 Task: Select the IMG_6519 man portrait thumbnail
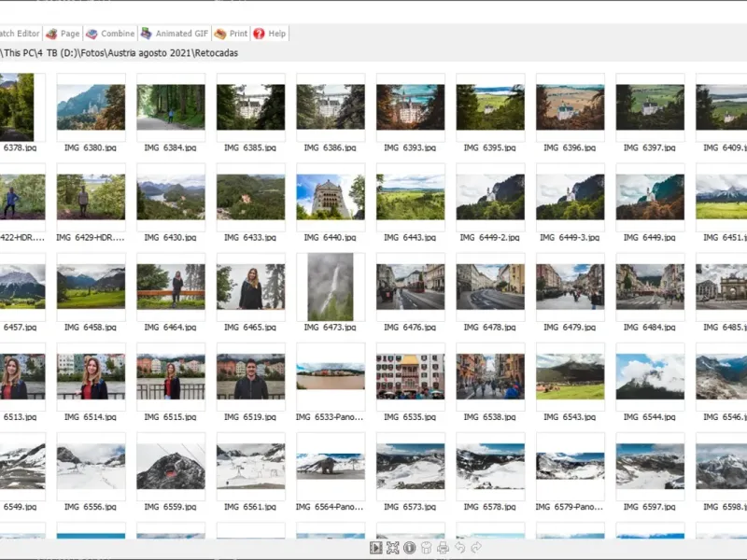250,376
